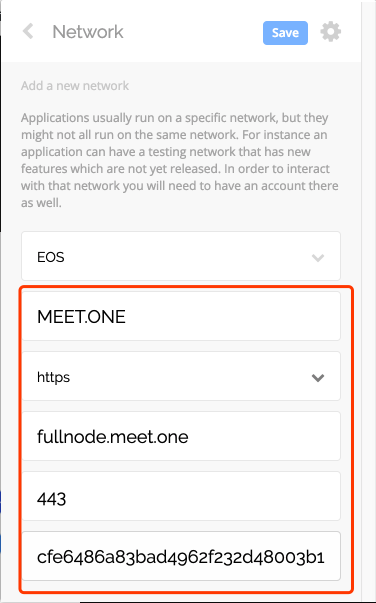Click the Network page title
This screenshot has height=603, width=376.
pyautogui.click(x=88, y=32)
